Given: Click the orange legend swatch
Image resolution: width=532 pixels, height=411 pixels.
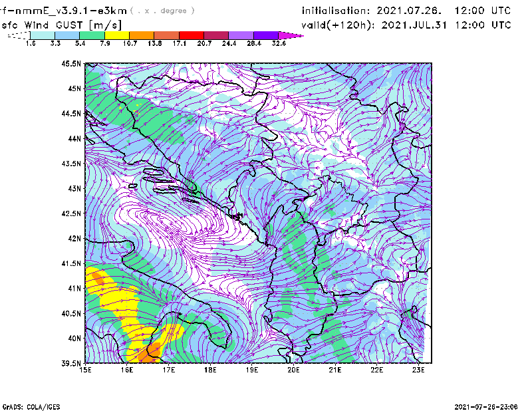Looking at the screenshot, I should (x=142, y=35).
